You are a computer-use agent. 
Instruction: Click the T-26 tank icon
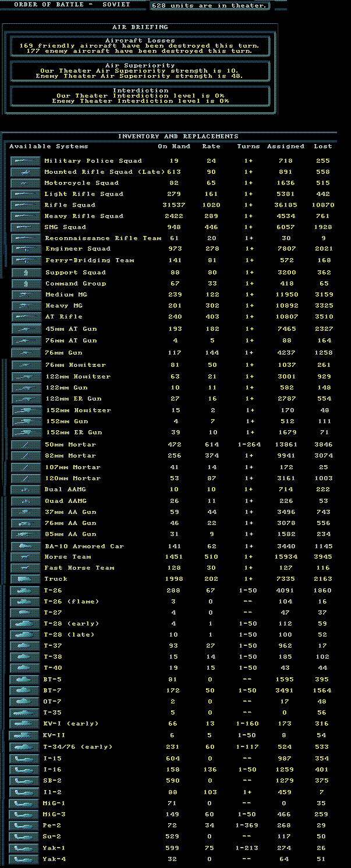tap(26, 591)
